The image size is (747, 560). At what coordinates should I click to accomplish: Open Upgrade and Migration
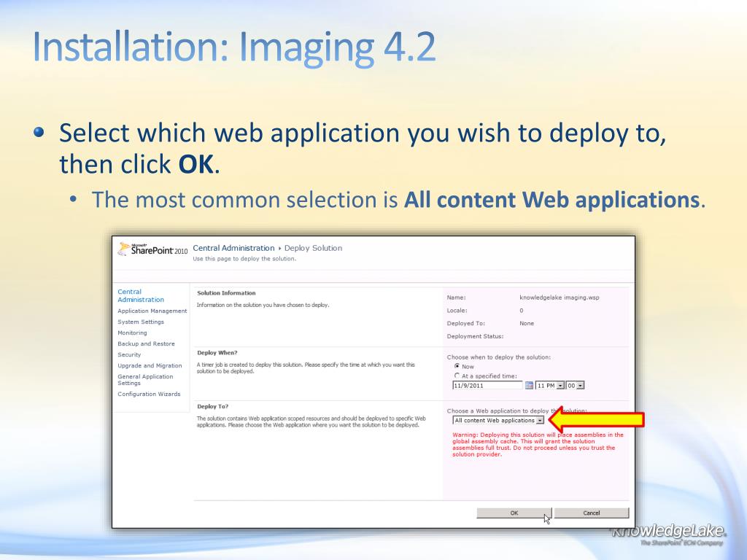click(x=150, y=366)
